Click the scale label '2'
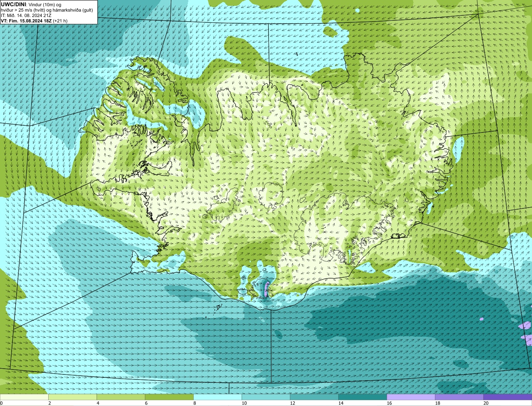Viewport: 532px width, 406px height. 49,403
